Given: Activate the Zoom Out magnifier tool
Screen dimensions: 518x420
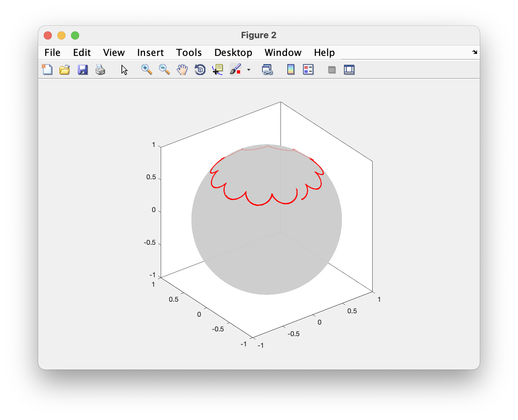Looking at the screenshot, I should coord(164,70).
